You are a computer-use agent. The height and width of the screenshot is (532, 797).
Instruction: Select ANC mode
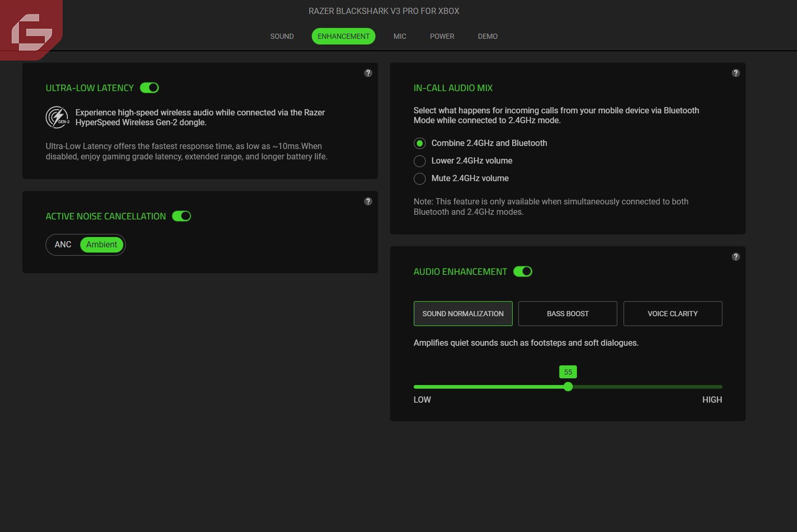pyautogui.click(x=63, y=245)
